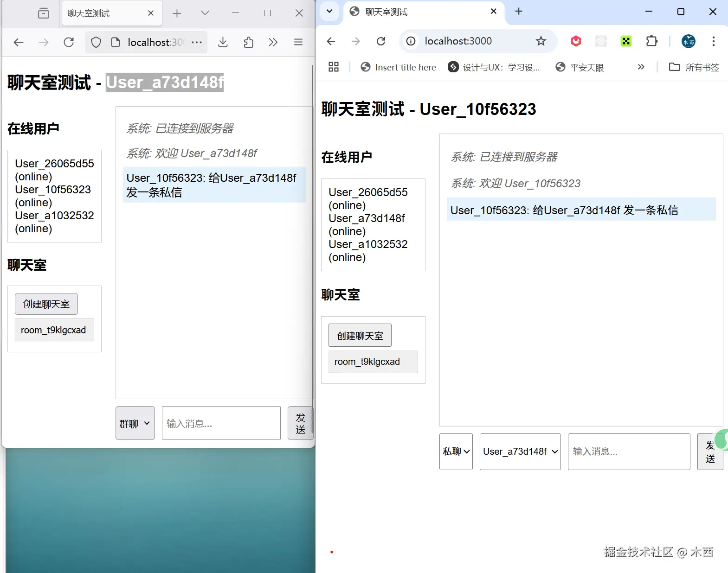Click 发送 button in Chrome window
The height and width of the screenshot is (573, 728).
(710, 452)
